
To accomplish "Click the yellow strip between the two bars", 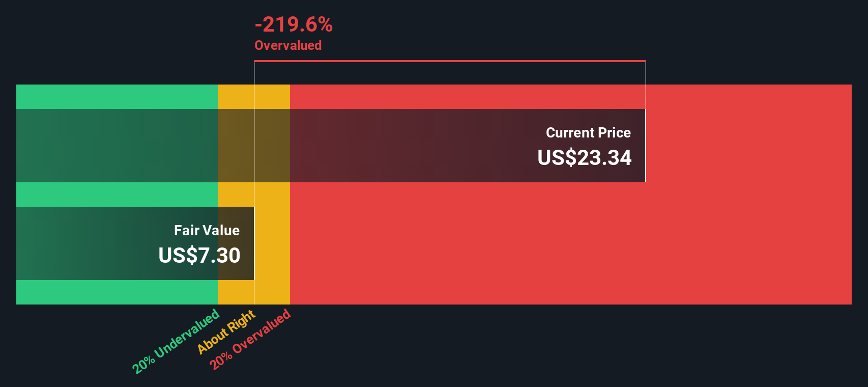I will pos(254,195).
